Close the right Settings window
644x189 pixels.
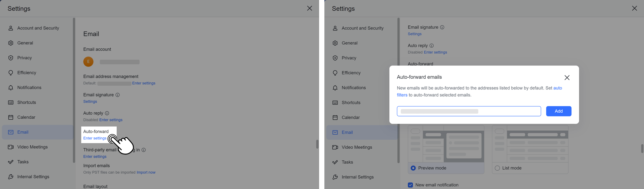634,8
